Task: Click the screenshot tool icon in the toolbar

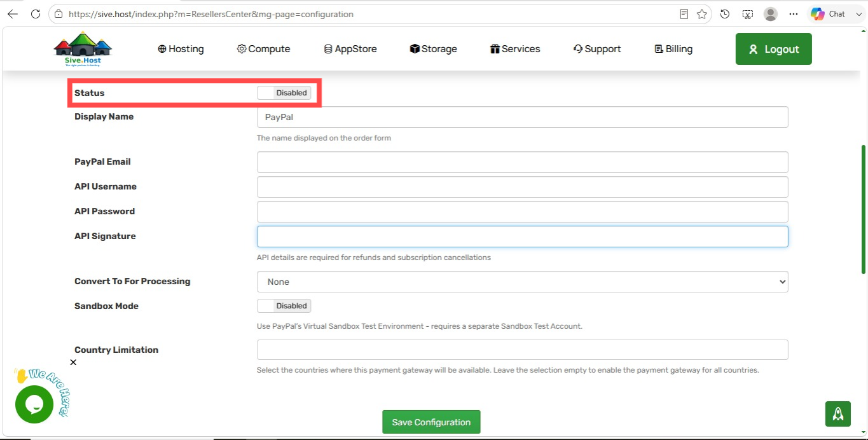Action: click(748, 14)
